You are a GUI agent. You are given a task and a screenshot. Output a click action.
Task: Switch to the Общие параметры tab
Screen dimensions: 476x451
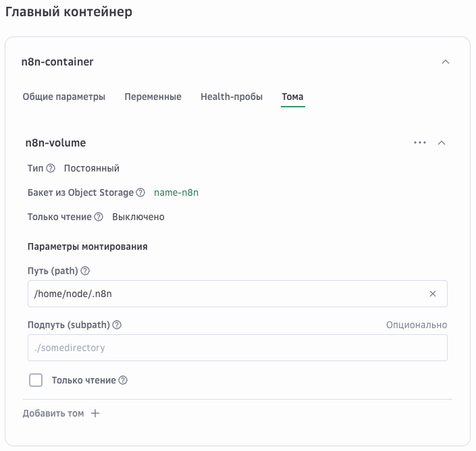tap(64, 97)
